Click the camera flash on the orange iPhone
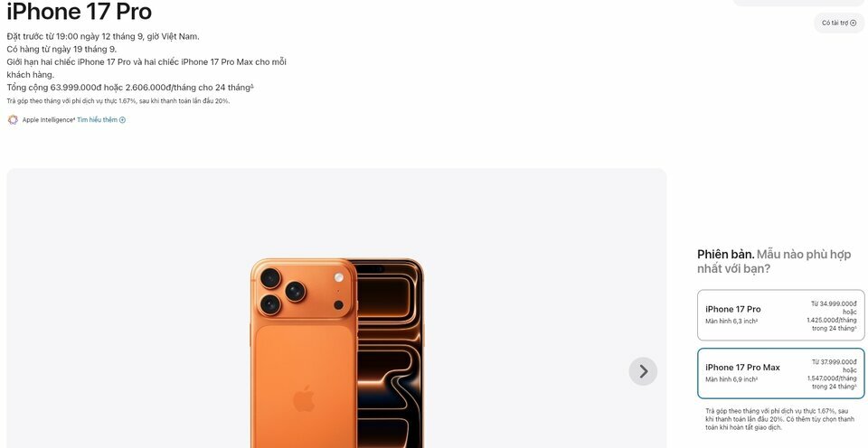 click(339, 277)
